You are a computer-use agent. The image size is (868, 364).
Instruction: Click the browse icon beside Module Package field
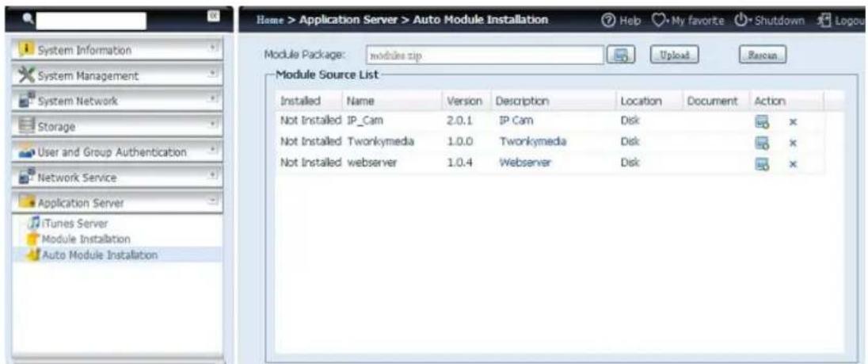click(x=621, y=56)
